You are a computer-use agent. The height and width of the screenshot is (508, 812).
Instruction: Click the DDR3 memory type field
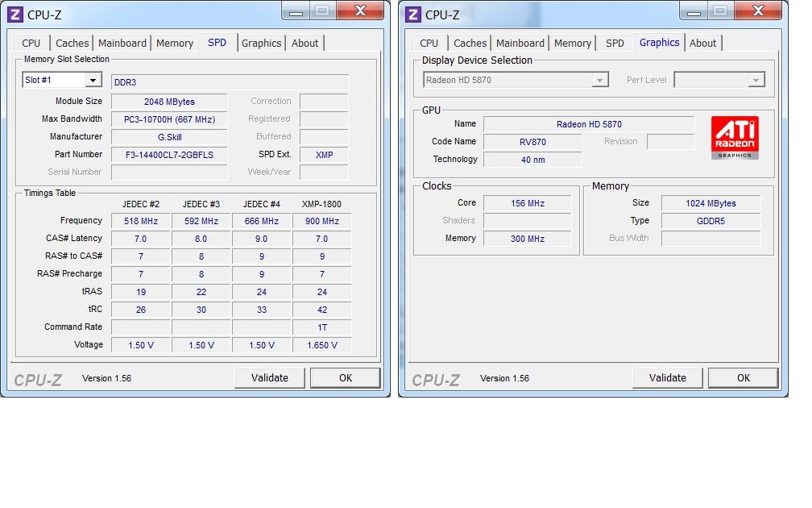click(x=230, y=82)
